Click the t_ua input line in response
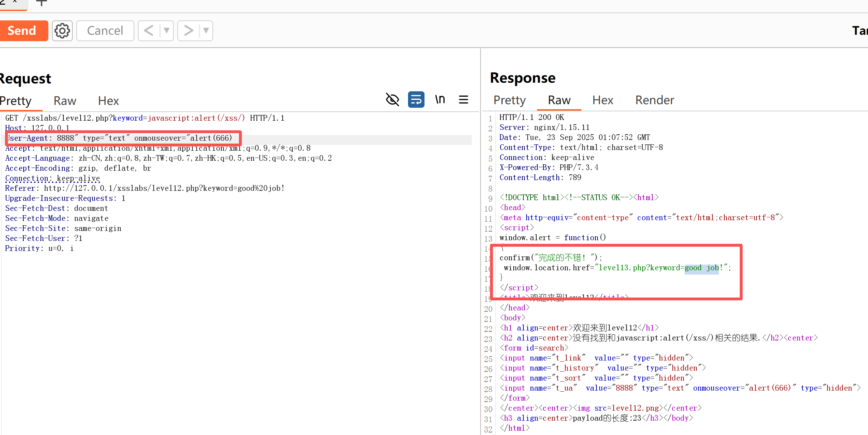The image size is (868, 435). [x=680, y=388]
